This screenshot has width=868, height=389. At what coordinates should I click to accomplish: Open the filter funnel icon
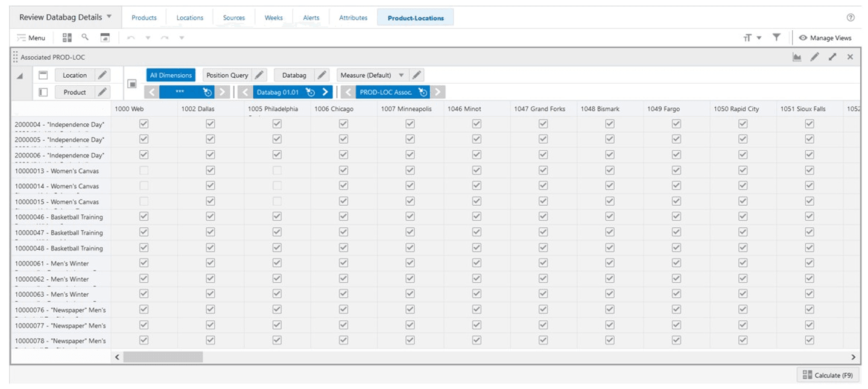[776, 37]
